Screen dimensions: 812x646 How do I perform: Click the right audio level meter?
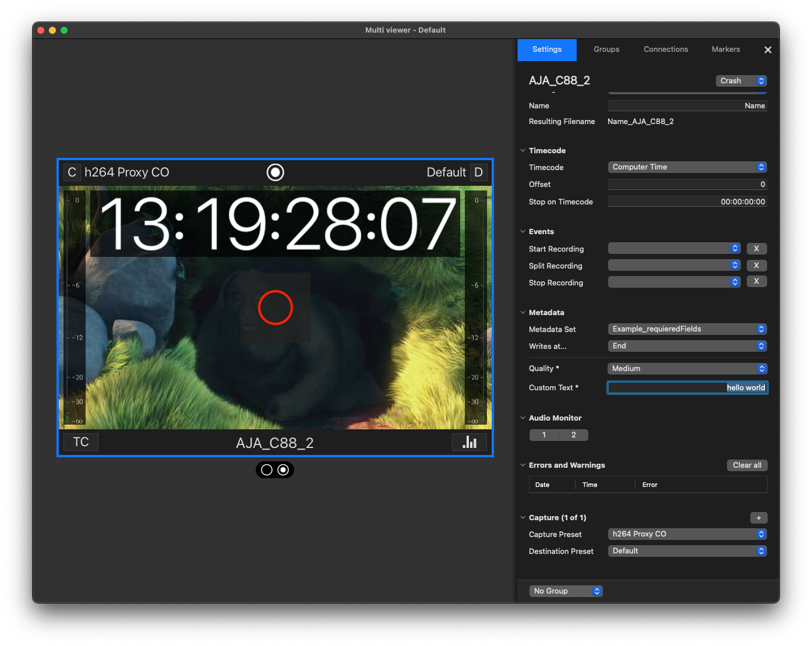pos(476,308)
